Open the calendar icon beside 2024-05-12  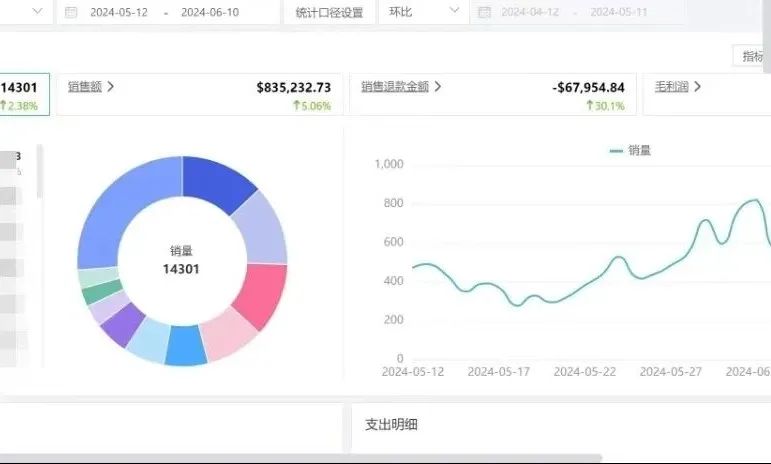point(71,12)
